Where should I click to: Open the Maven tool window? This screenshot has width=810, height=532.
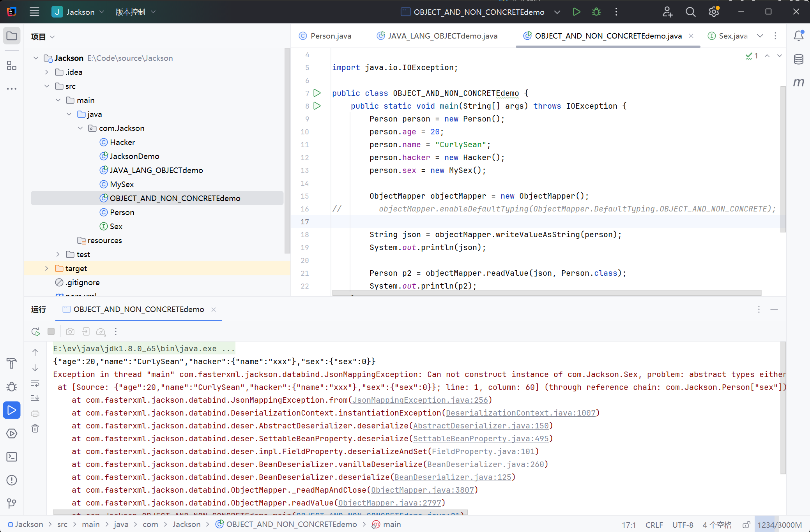tap(799, 82)
